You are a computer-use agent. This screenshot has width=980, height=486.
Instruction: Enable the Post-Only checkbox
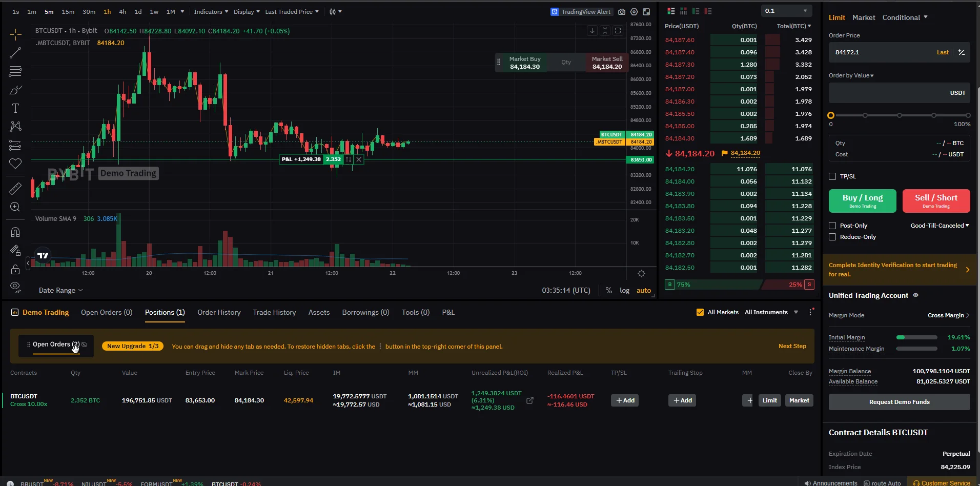tap(832, 226)
